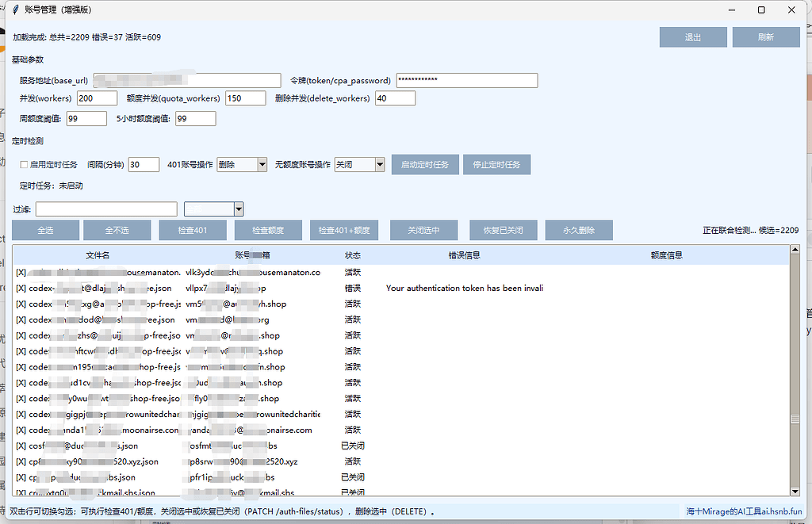The height and width of the screenshot is (524, 812).
Task: Click the list scrollbar down arrow
Action: (x=795, y=491)
